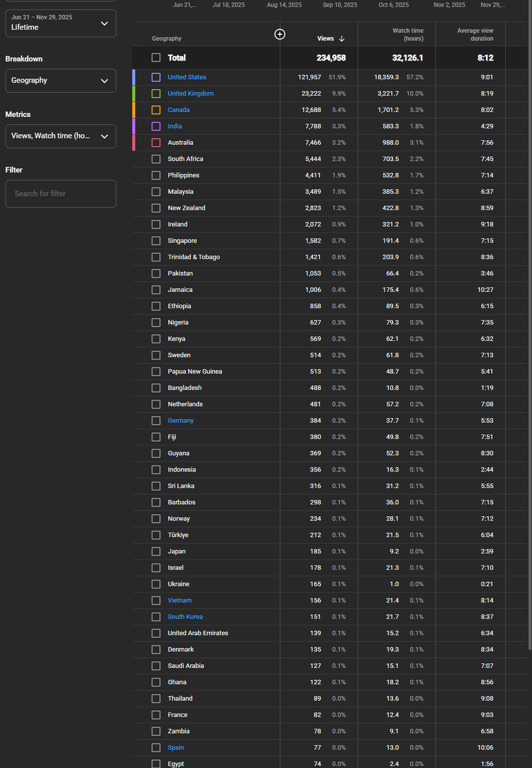This screenshot has width=532, height=768.
Task: Open the Germany country link
Action: 180,421
